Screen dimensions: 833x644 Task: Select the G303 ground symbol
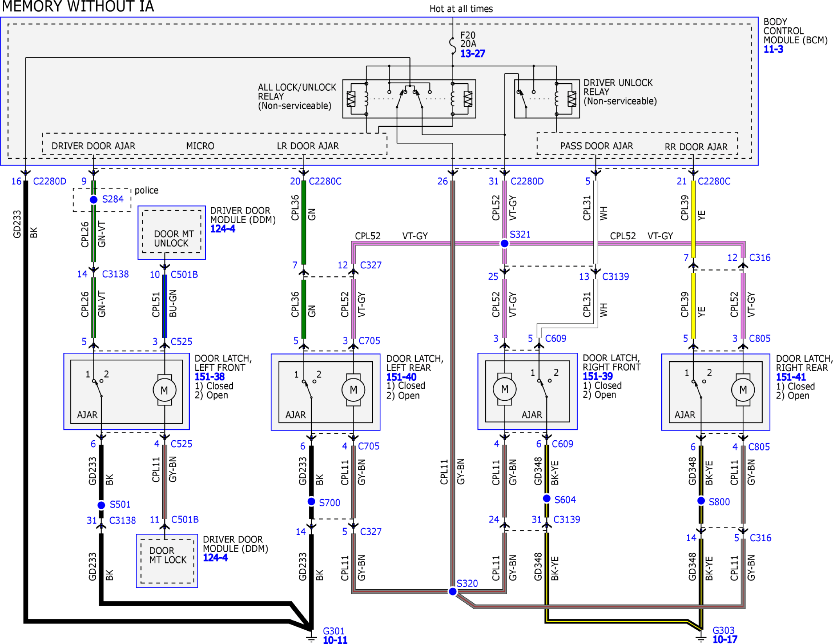click(x=701, y=637)
